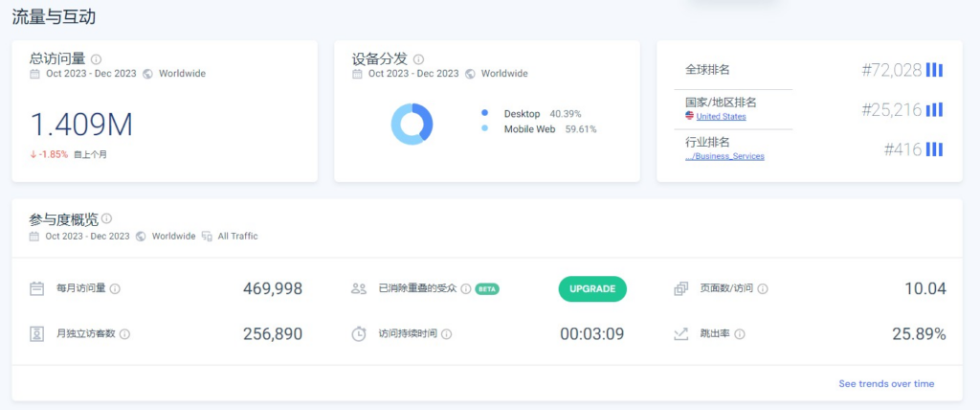Click the green UPGRADE button

click(x=592, y=289)
